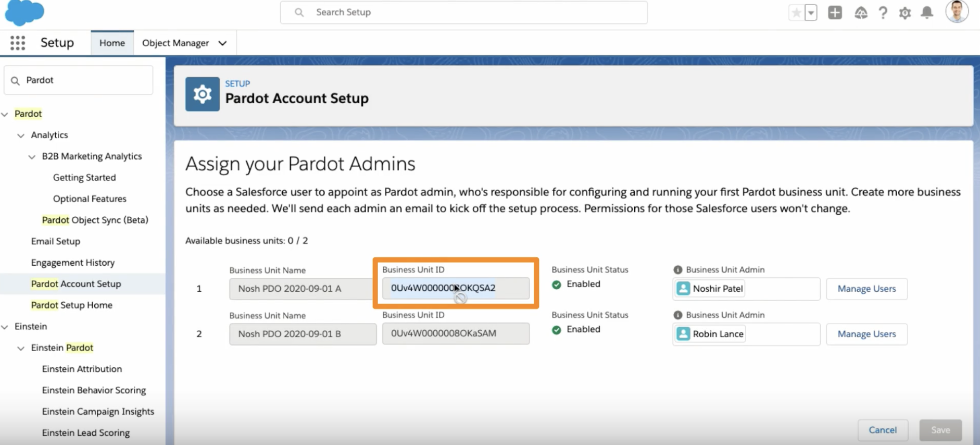This screenshot has width=980, height=445.
Task: Click the Cancel button
Action: (883, 430)
